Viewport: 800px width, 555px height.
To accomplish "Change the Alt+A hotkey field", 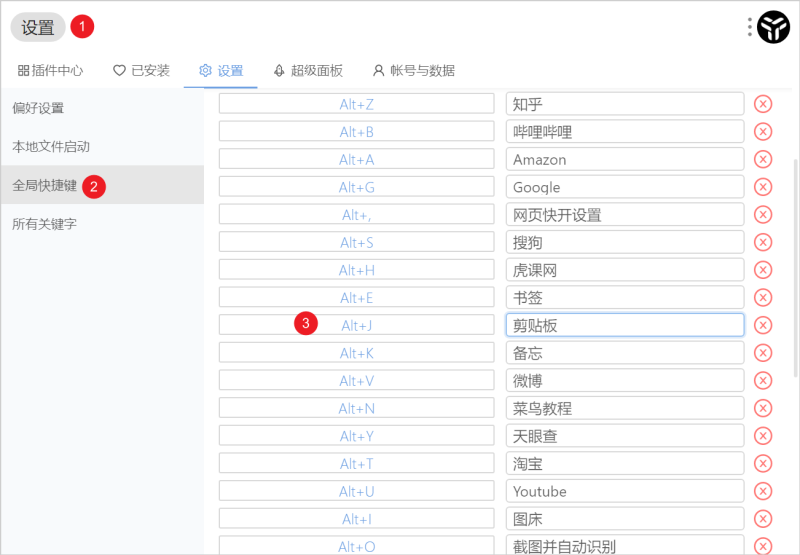I will pyautogui.click(x=357, y=159).
